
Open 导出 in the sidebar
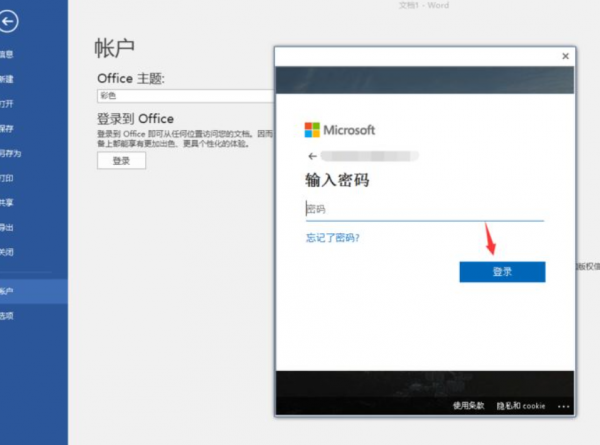pyautogui.click(x=7, y=228)
